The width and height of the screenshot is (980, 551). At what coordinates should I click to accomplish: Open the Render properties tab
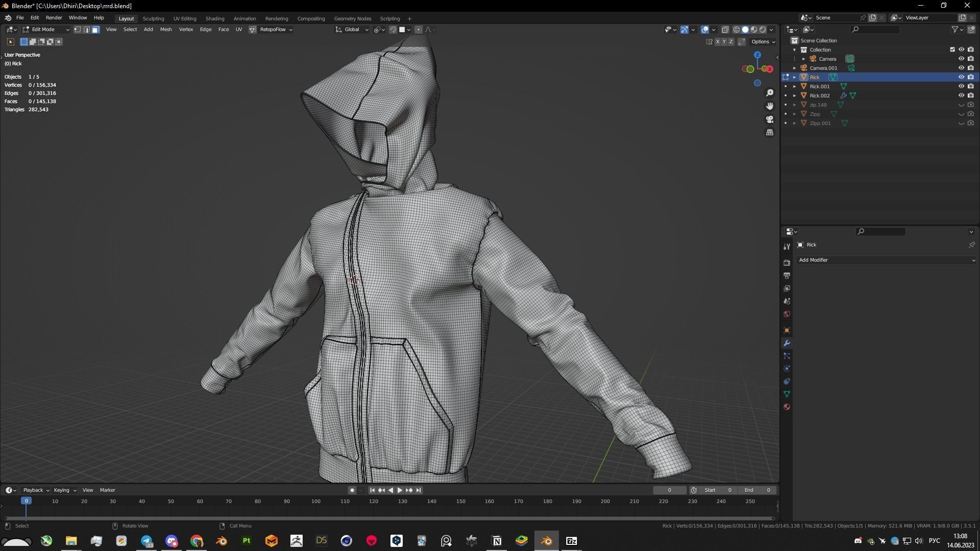(x=787, y=263)
